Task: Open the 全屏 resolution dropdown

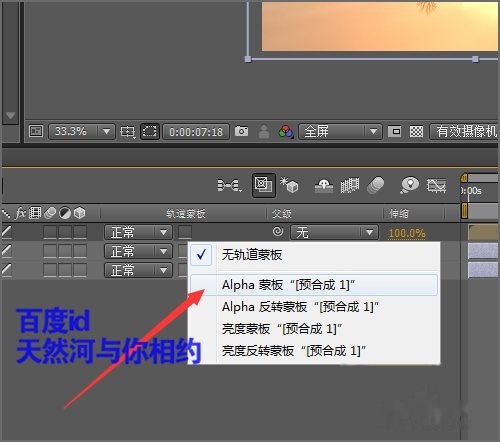Action: pyautogui.click(x=340, y=131)
